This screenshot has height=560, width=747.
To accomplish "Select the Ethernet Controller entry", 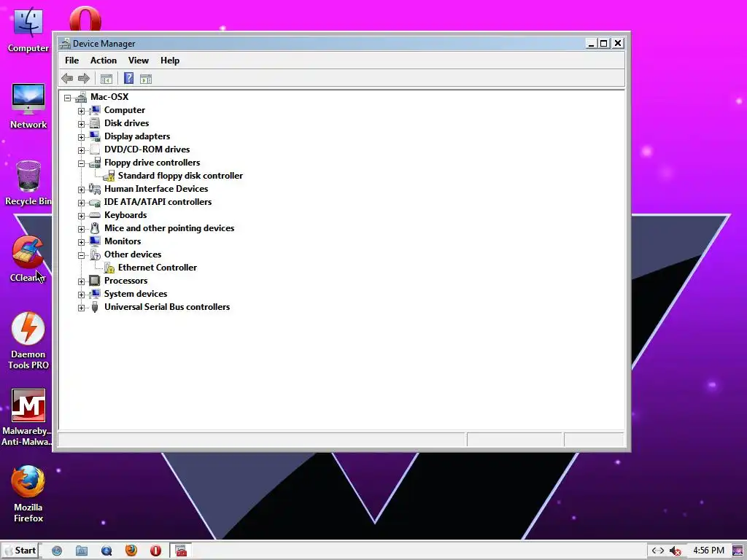I will click(158, 268).
